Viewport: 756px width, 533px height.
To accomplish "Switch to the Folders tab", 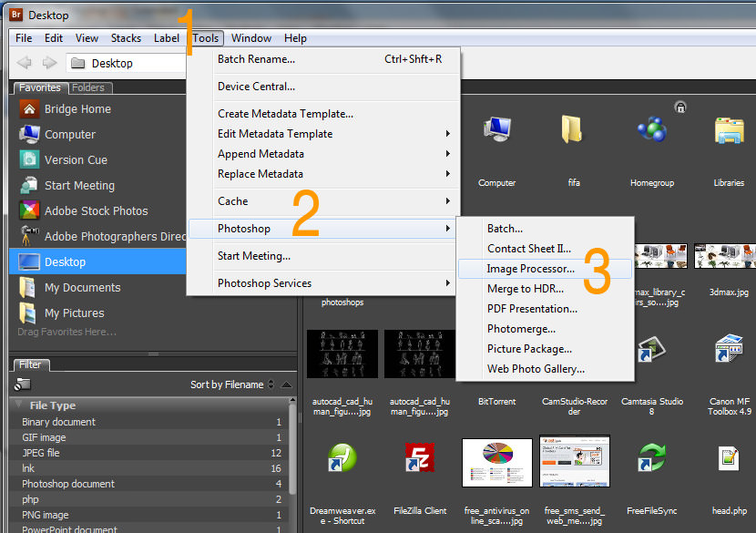I will pos(88,88).
